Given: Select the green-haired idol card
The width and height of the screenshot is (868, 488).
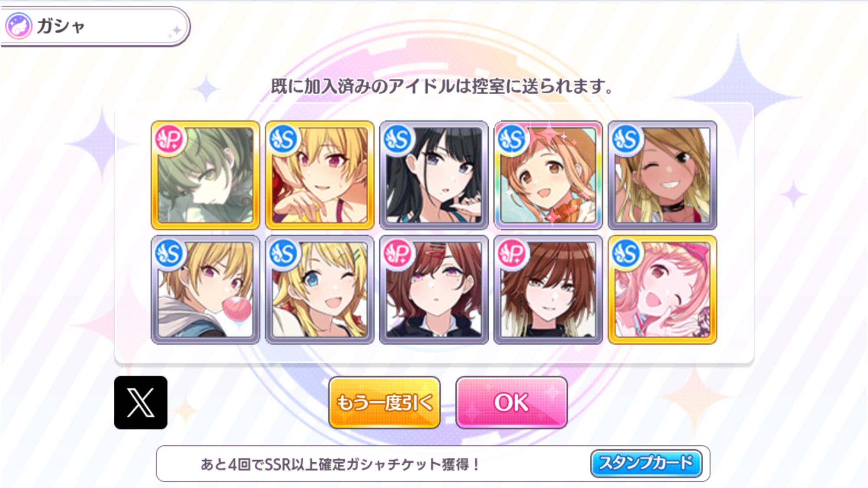Looking at the screenshot, I should (x=205, y=175).
